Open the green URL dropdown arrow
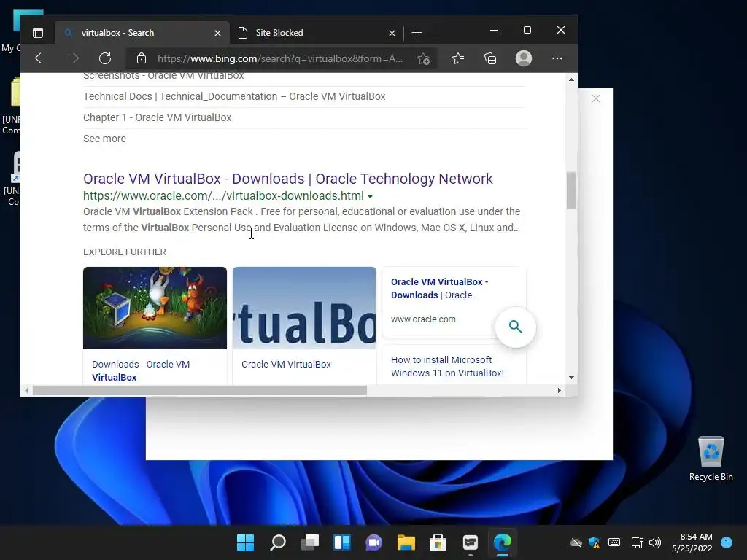Screen dimensions: 747x560 click(x=370, y=197)
